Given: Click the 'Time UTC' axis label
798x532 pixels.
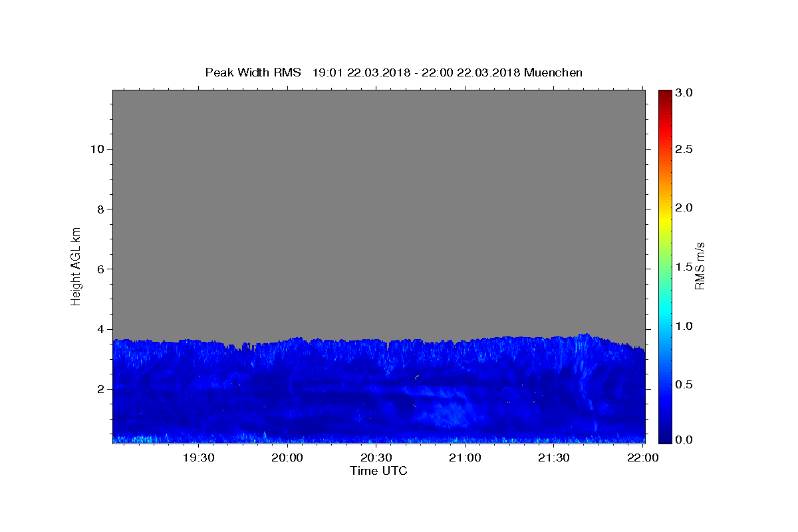Looking at the screenshot, I should (x=378, y=471).
